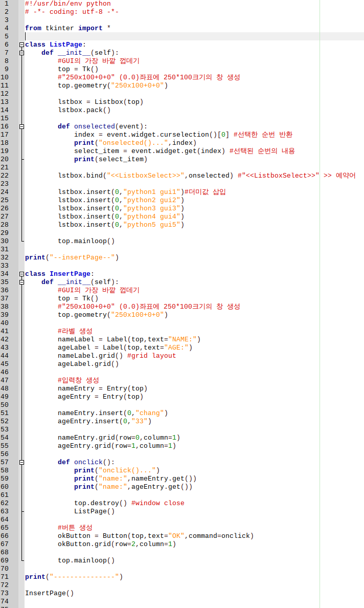Screen dimensions: 364x608
Task: Click the string "chang" on line 51
Action: coord(149,413)
